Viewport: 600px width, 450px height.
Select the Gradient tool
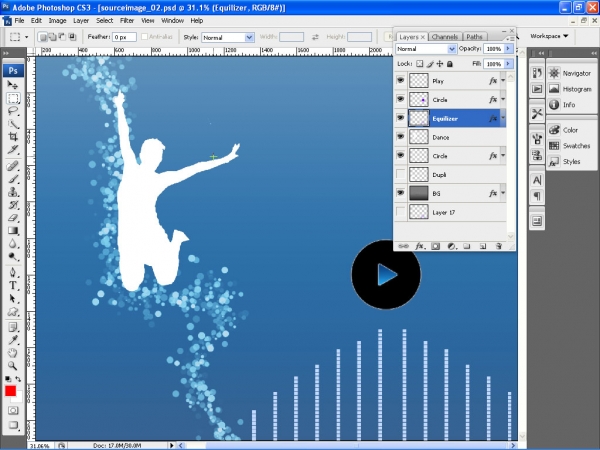tap(13, 231)
